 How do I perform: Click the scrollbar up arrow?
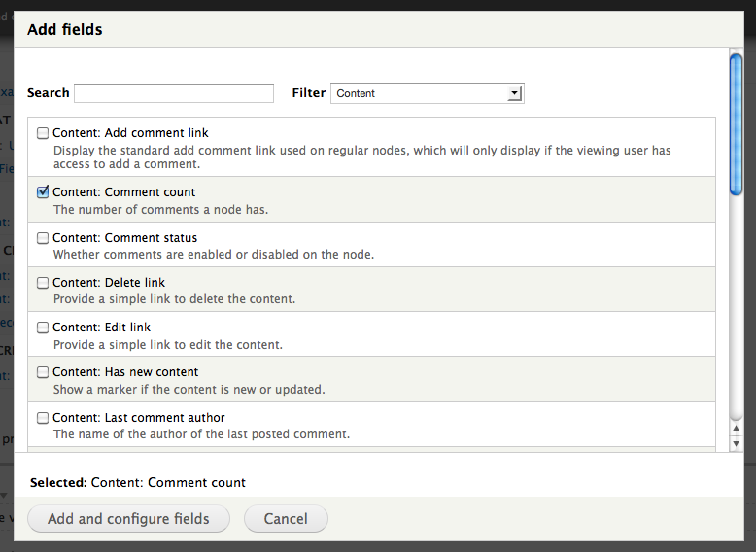[737, 427]
